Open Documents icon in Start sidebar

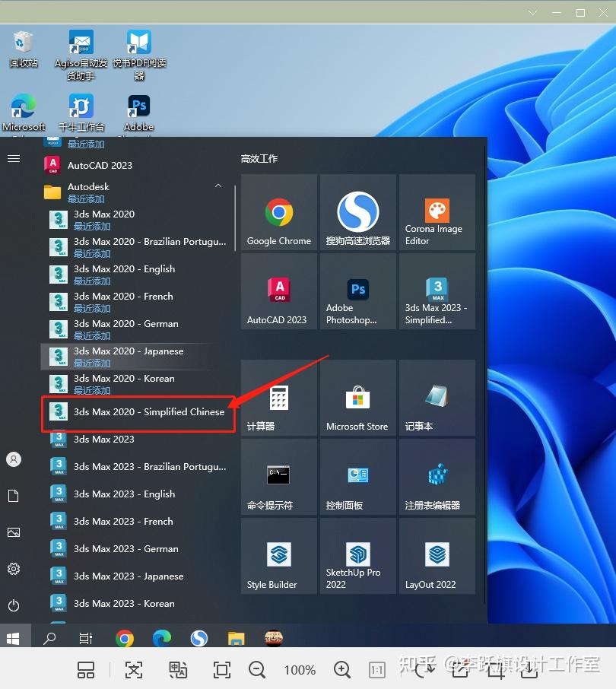14,496
